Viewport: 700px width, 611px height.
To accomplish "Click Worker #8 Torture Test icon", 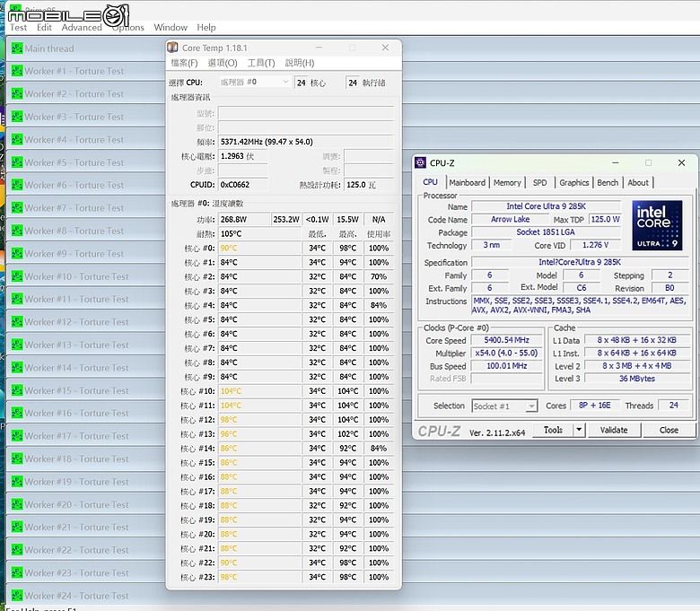I will click(17, 231).
